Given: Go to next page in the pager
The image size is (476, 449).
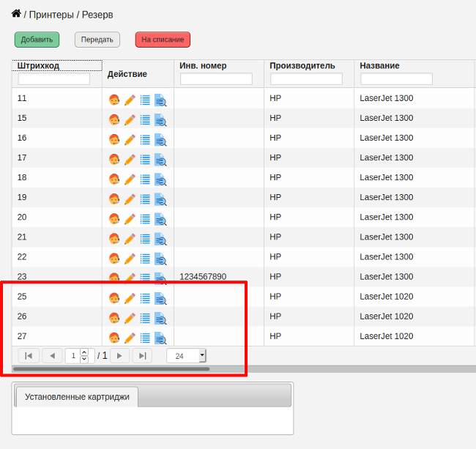Looking at the screenshot, I should pyautogui.click(x=119, y=355).
